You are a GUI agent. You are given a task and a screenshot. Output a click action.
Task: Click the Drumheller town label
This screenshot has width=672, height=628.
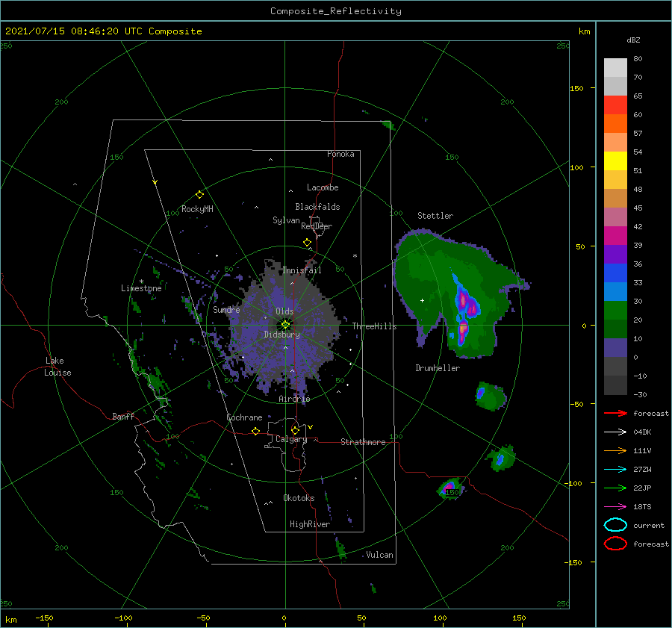(438, 368)
